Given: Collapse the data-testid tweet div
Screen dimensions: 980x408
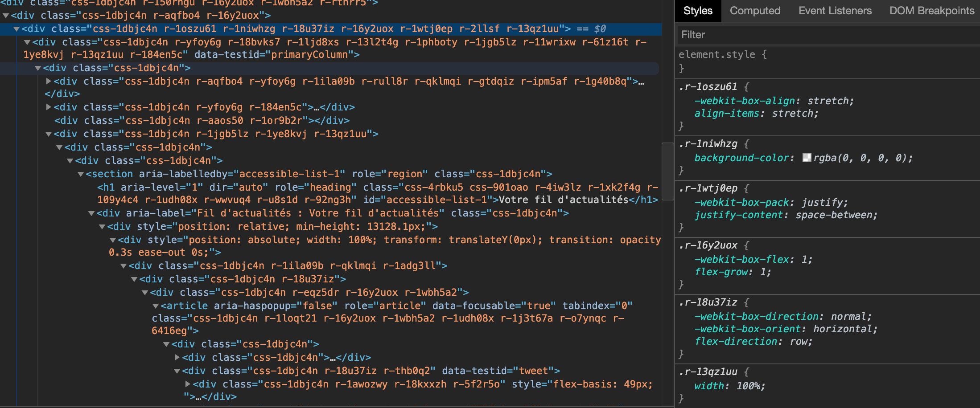Looking at the screenshot, I should coord(177,371).
